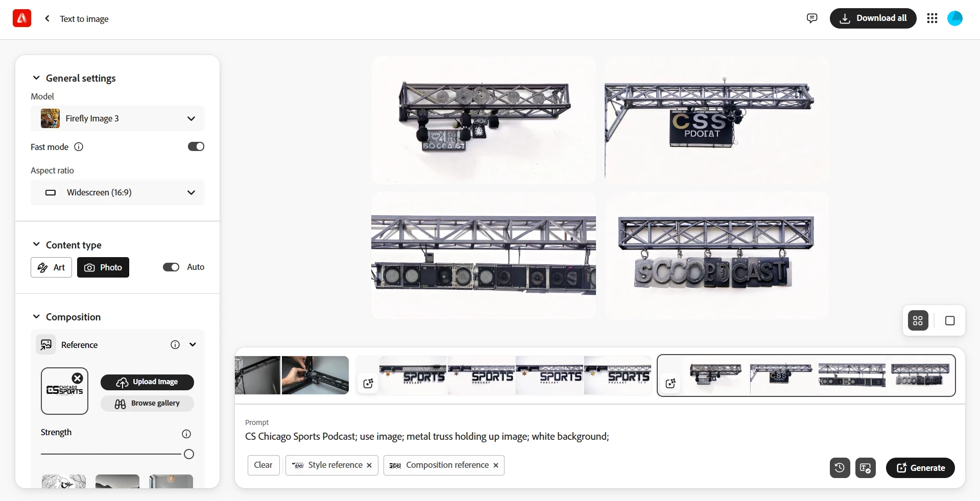The image size is (980, 501).
Task: Click the Generate button
Action: pyautogui.click(x=920, y=468)
